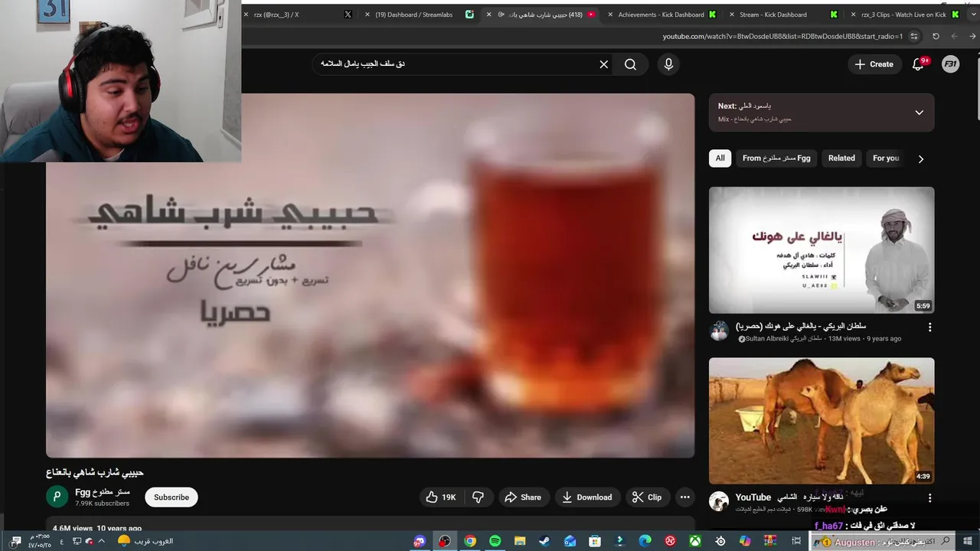Click the Clip button
Screen dimensions: 980x551
click(x=647, y=497)
